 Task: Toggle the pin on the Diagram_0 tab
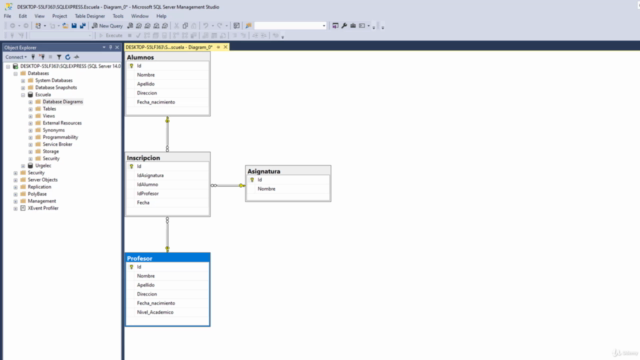click(218, 47)
